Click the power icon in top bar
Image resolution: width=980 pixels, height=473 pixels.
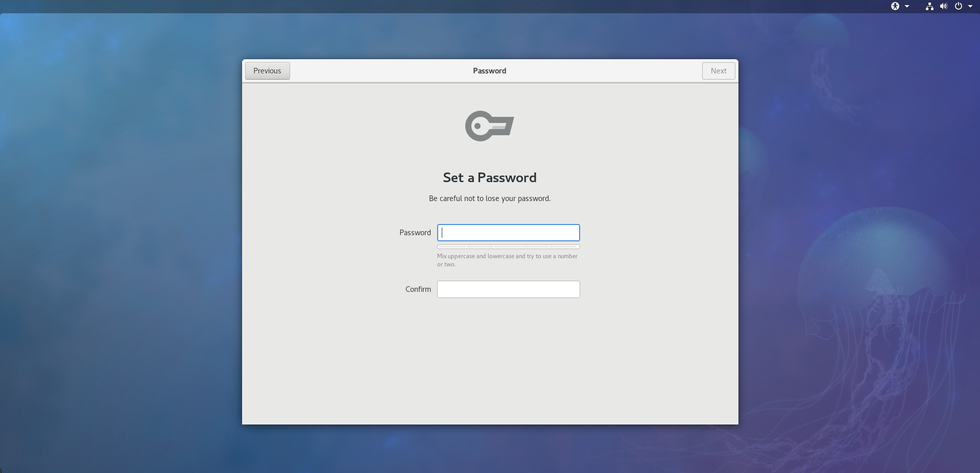click(x=959, y=6)
